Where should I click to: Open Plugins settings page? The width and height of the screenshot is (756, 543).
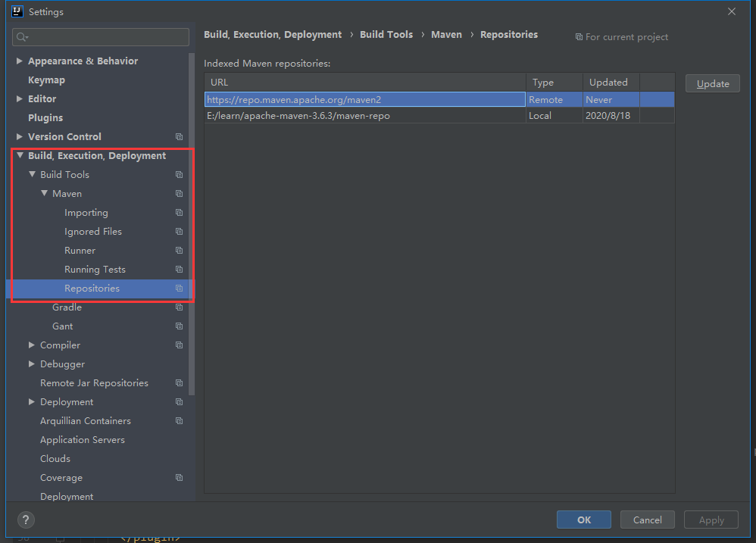click(45, 118)
